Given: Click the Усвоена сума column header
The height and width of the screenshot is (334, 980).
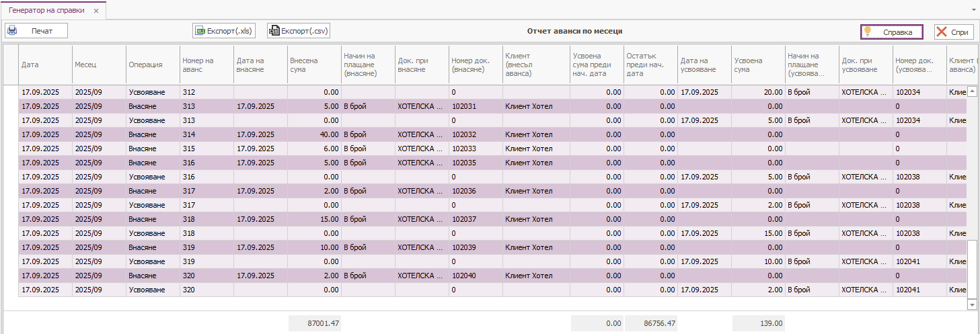Looking at the screenshot, I should point(757,65).
